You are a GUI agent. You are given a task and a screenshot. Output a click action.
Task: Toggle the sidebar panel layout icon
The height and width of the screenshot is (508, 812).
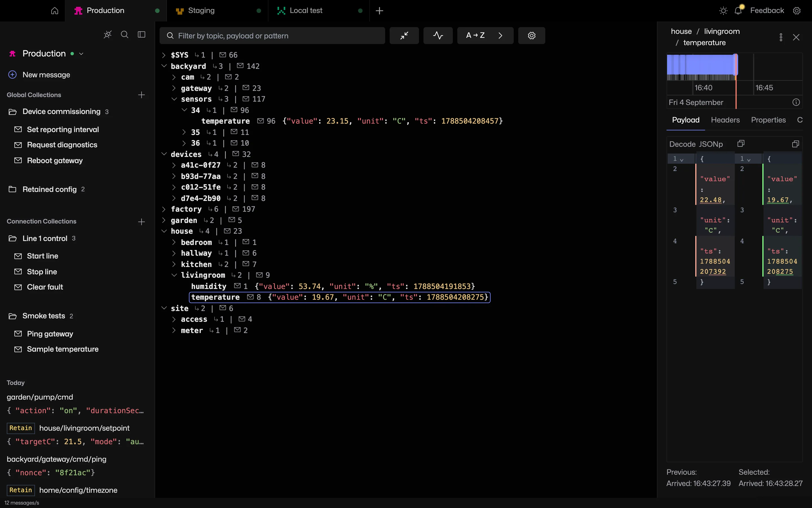pyautogui.click(x=142, y=35)
